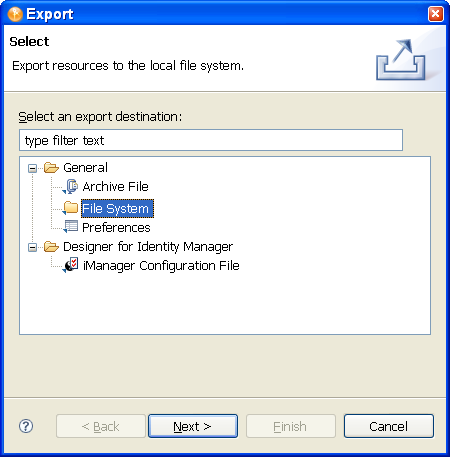This screenshot has height=457, width=450.
Task: Select iManager Configuration File option
Action: (161, 266)
